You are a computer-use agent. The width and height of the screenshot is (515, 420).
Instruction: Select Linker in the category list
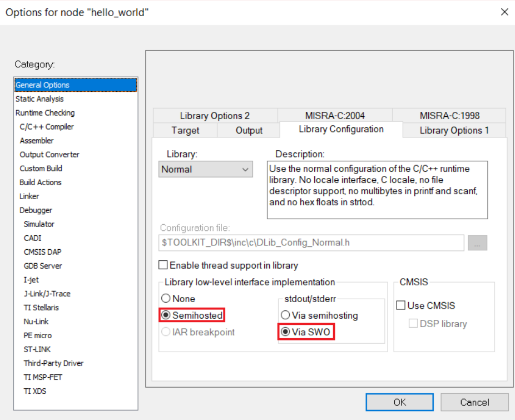(29, 196)
